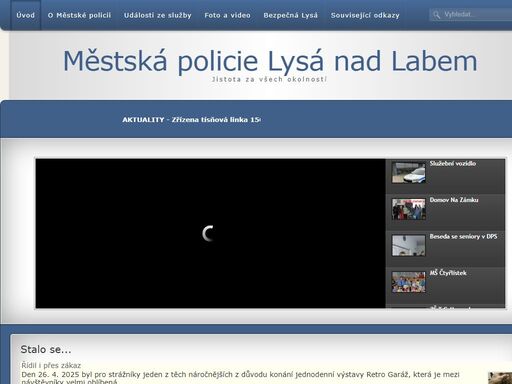The image size is (512, 384).
Task: Click the Jistota za všech okolností tagline
Action: pyautogui.click(x=269, y=79)
